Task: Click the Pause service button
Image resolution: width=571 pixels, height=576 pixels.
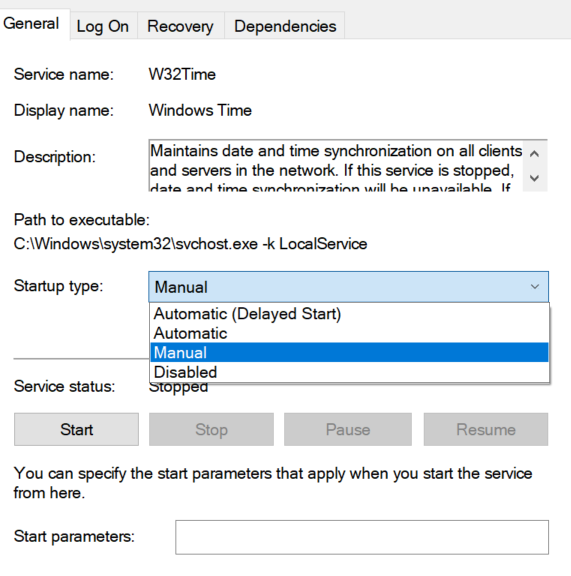Action: 348,429
